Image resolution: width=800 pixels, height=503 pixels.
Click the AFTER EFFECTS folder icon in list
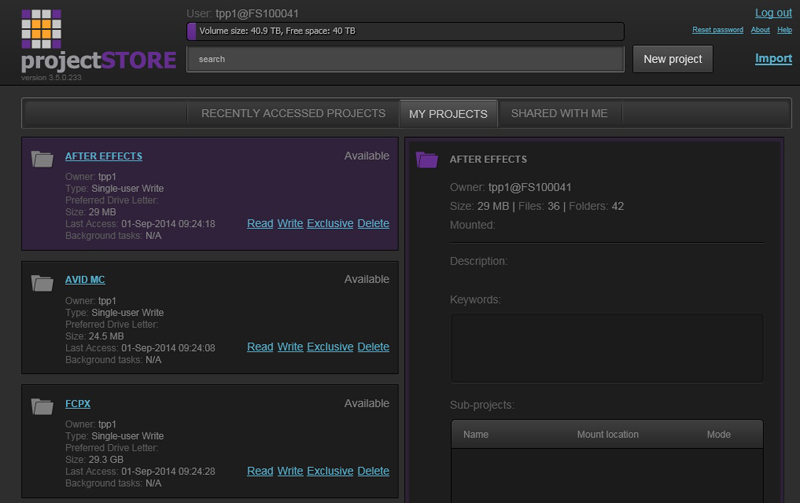[42, 159]
